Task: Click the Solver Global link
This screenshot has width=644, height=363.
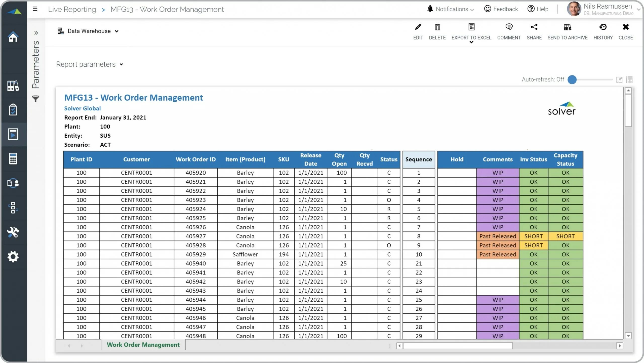Action: tap(82, 108)
